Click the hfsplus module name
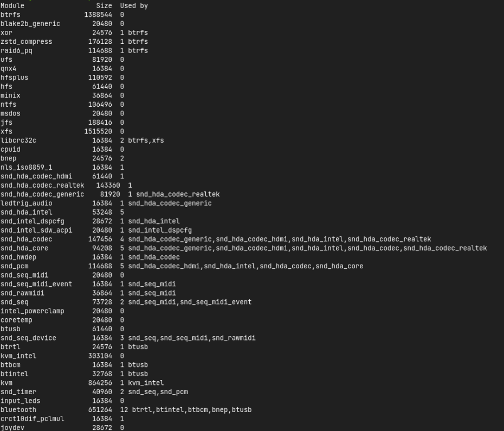The width and height of the screenshot is (504, 431). [15, 78]
